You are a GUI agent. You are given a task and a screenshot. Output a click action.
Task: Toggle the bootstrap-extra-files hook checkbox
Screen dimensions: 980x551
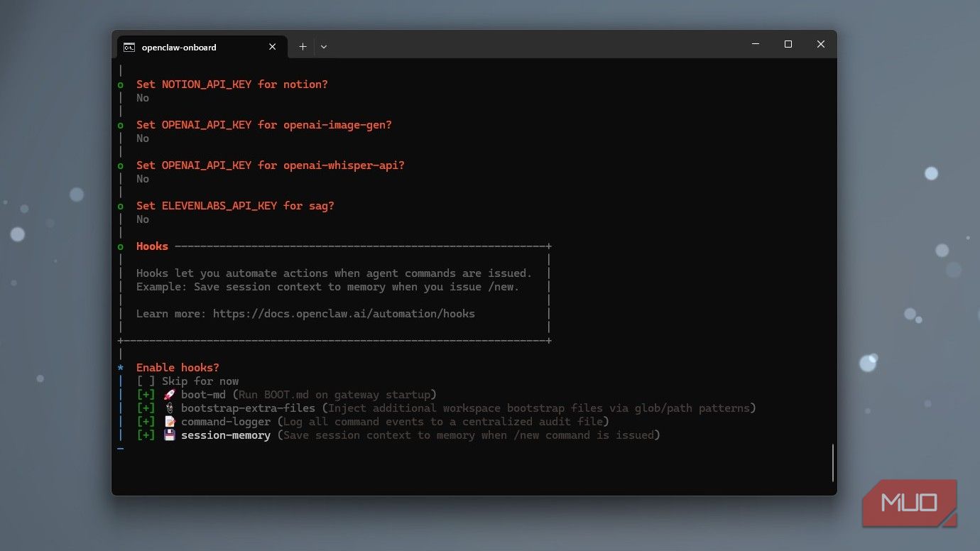[146, 408]
